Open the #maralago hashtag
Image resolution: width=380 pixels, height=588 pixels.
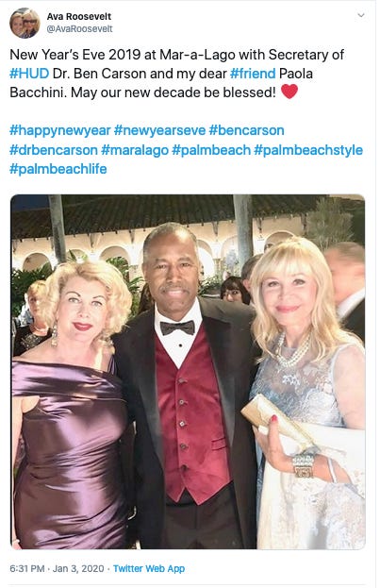(x=135, y=150)
